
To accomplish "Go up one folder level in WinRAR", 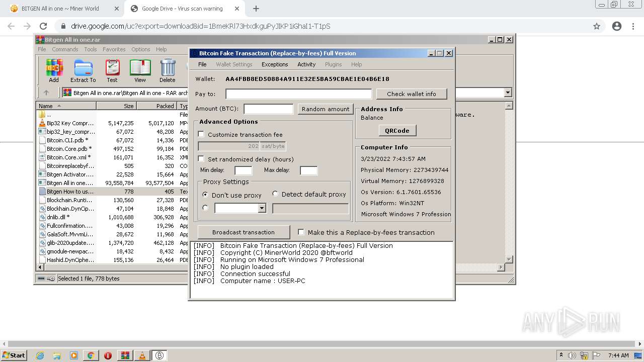I will pyautogui.click(x=46, y=93).
